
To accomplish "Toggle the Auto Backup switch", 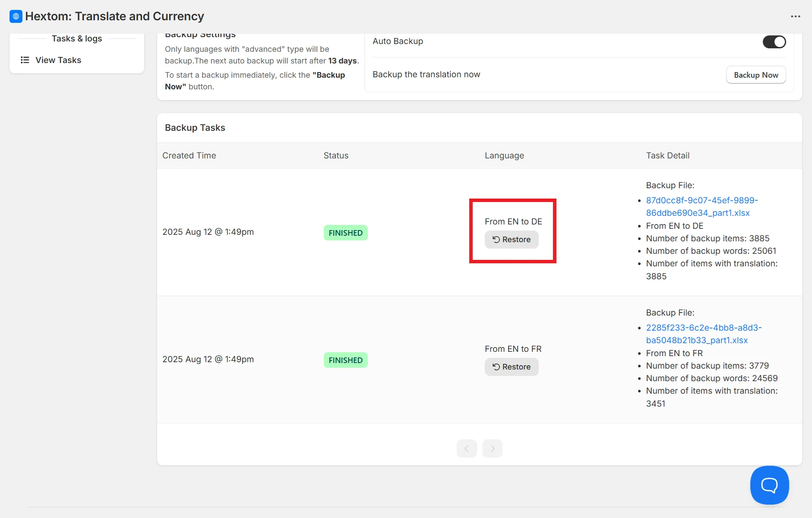I will point(774,42).
